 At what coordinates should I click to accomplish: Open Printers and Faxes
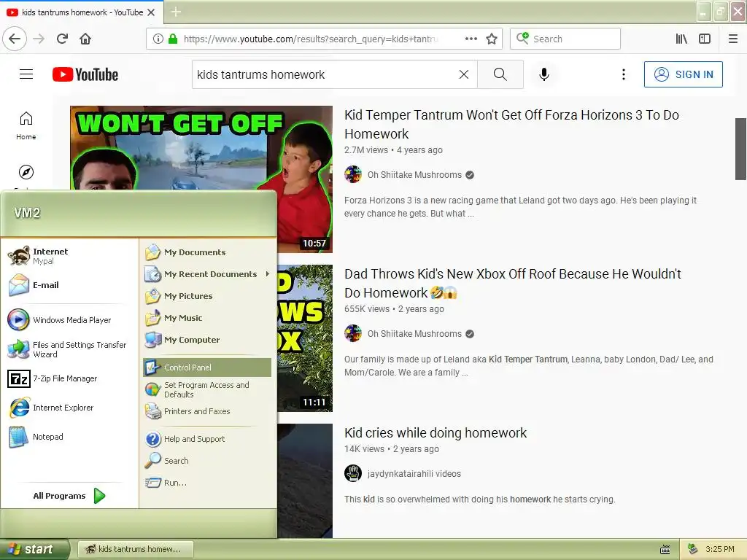point(207,411)
